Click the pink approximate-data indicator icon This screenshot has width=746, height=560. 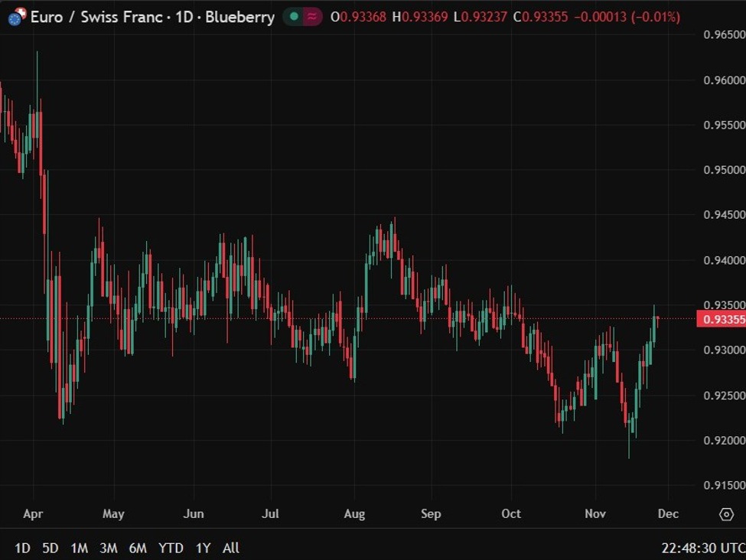click(312, 16)
